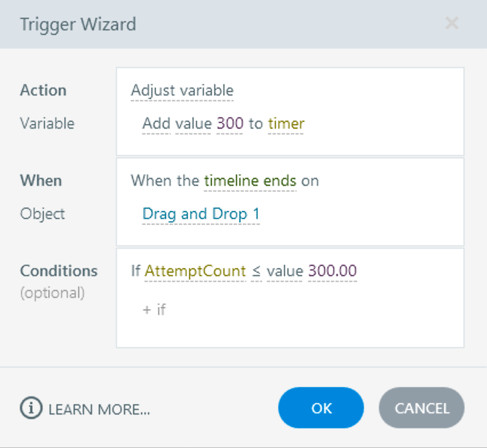Confirm the trigger with OK
The width and height of the screenshot is (487, 448).
(321, 408)
